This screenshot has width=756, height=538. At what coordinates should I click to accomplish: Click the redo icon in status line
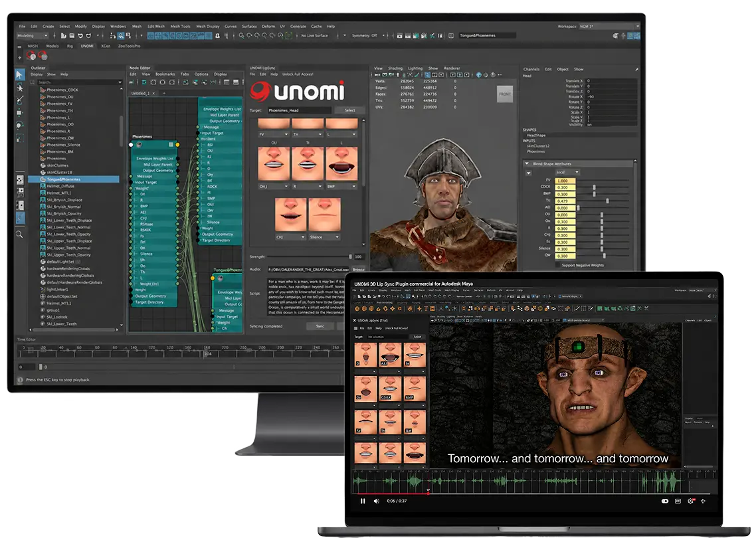(88, 36)
